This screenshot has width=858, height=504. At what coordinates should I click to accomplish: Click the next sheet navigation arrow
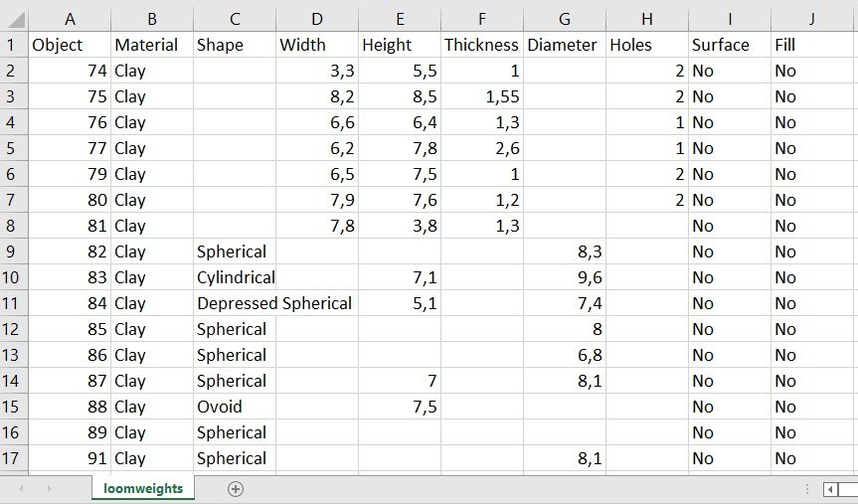coord(50,489)
